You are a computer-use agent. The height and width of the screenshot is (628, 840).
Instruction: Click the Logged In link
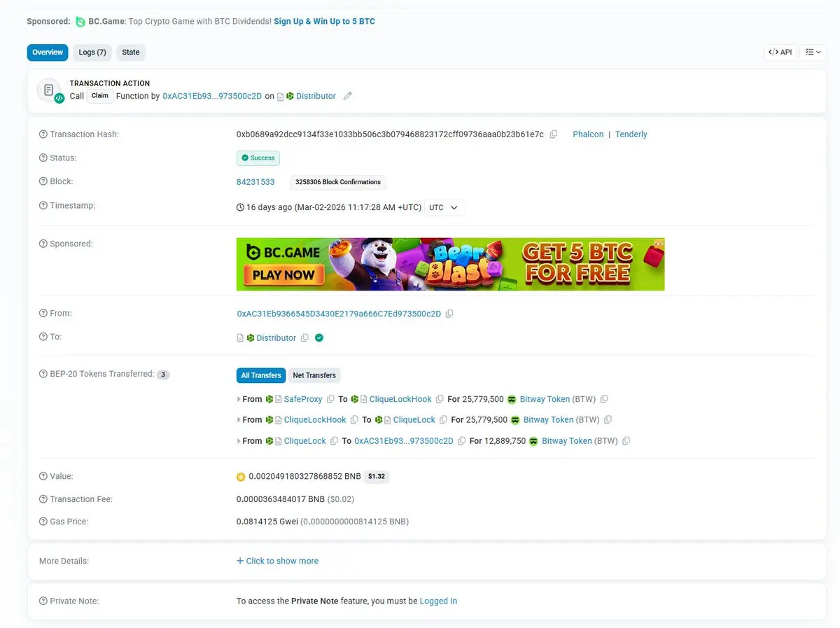click(438, 601)
